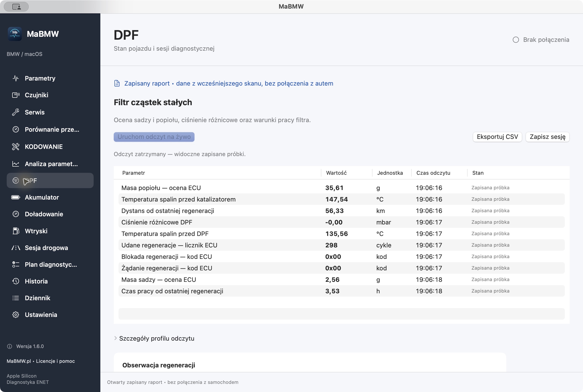Switch to the Historia section

tap(50, 281)
